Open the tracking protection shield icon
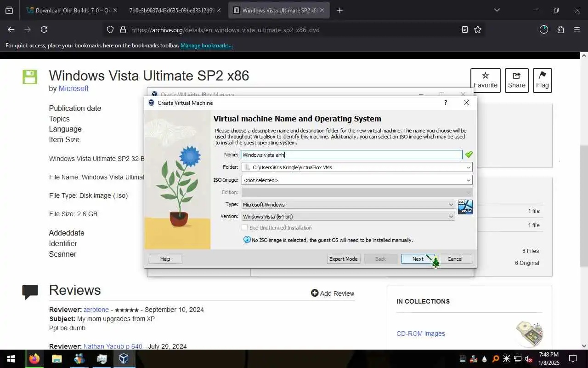 [110, 29]
